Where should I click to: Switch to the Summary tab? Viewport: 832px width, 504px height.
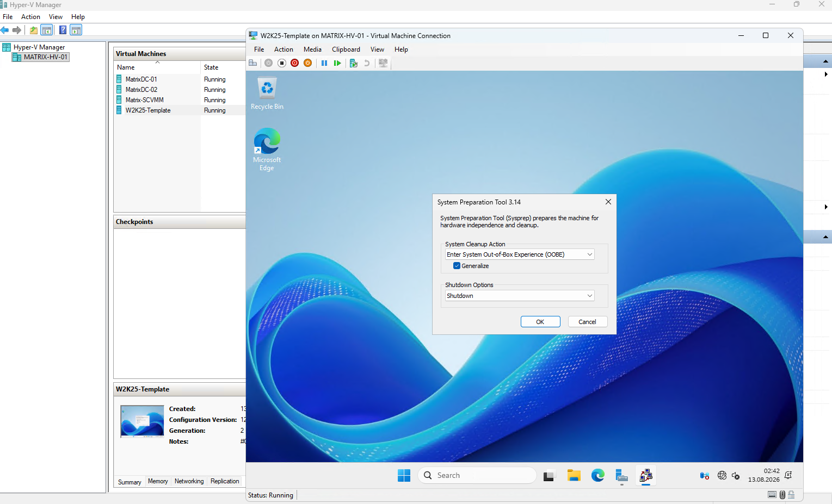tap(130, 482)
